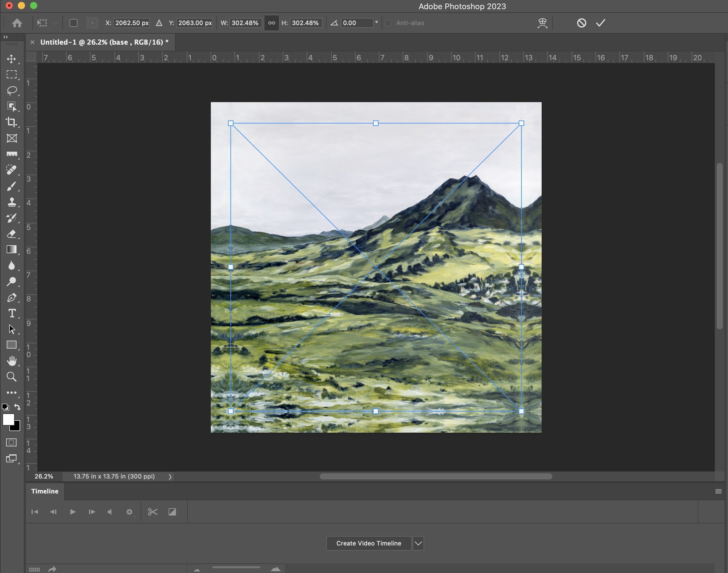The width and height of the screenshot is (728, 573).
Task: Toggle relative positioning triangle for reference point
Action: (x=159, y=23)
